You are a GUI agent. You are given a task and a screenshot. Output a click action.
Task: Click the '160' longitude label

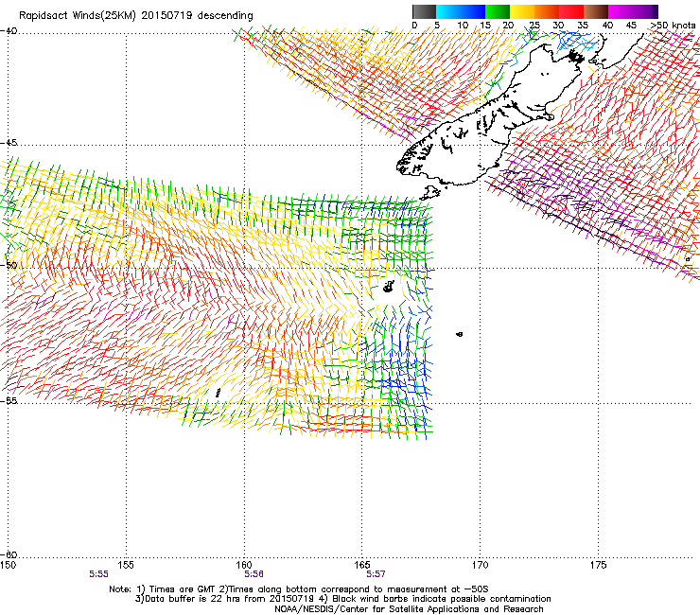click(244, 565)
